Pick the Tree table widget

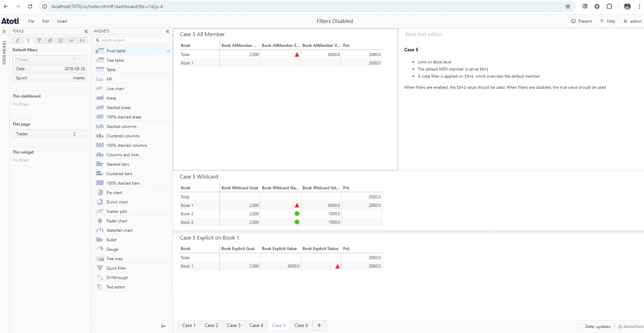[x=132, y=60]
